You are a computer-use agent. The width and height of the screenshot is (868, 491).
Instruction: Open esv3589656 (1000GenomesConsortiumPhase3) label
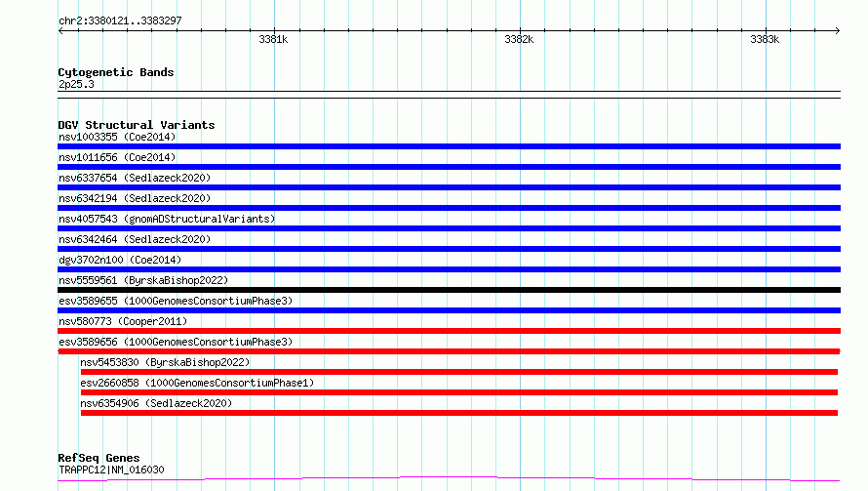pos(176,342)
